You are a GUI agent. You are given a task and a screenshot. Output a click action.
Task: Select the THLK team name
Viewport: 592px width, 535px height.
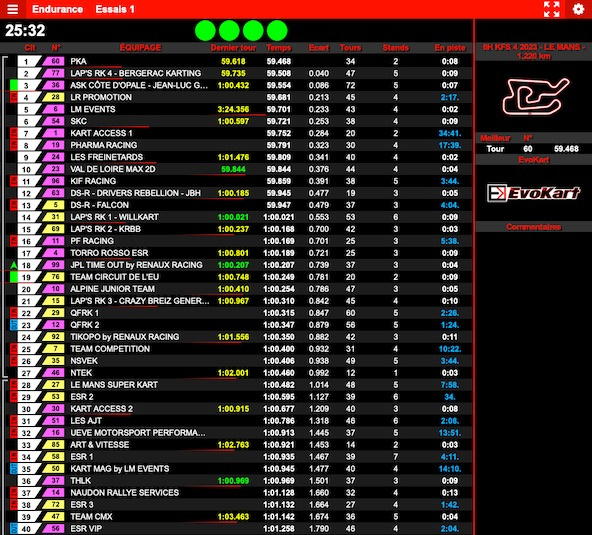click(80, 481)
